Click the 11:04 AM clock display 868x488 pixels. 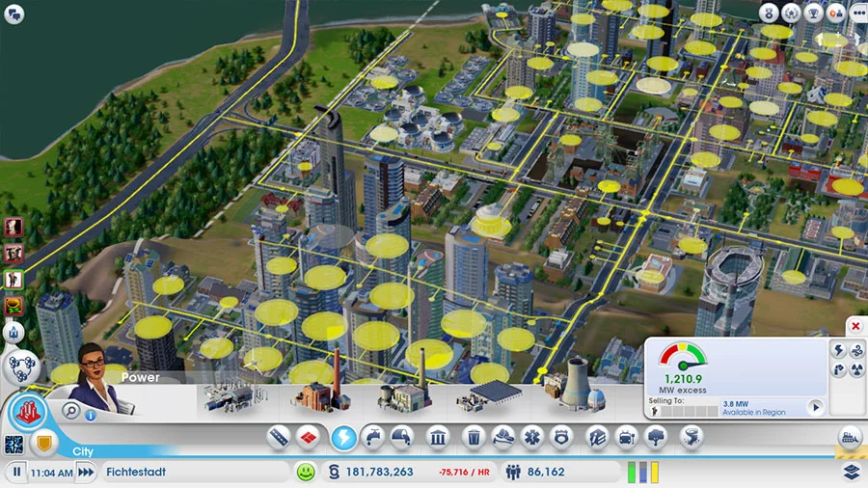(51, 474)
